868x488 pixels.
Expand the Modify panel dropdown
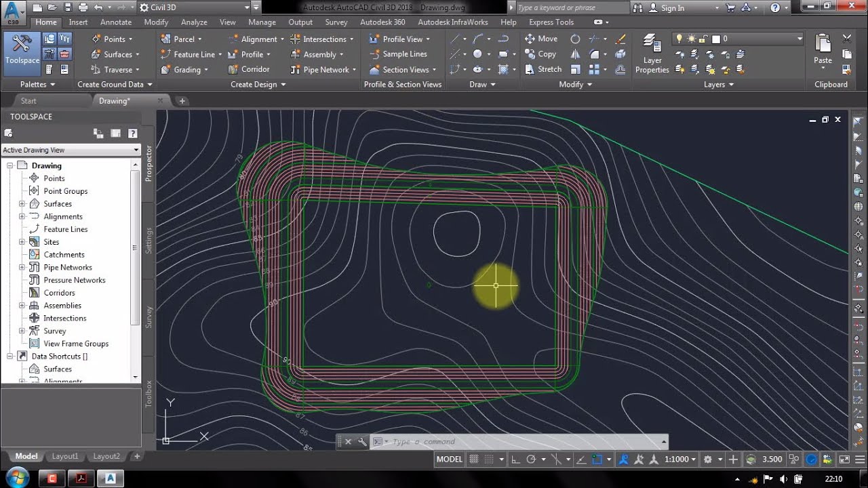(575, 85)
